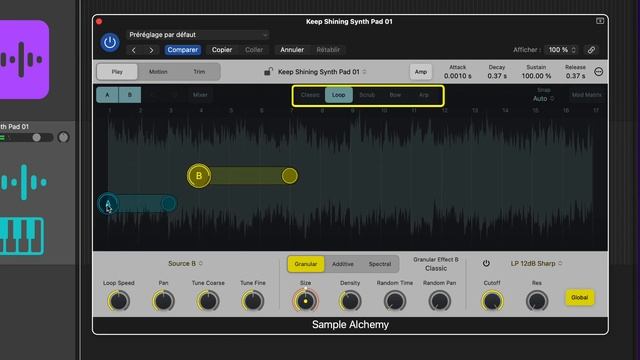640x360 pixels.
Task: Click the Density knob
Action: 350,301
